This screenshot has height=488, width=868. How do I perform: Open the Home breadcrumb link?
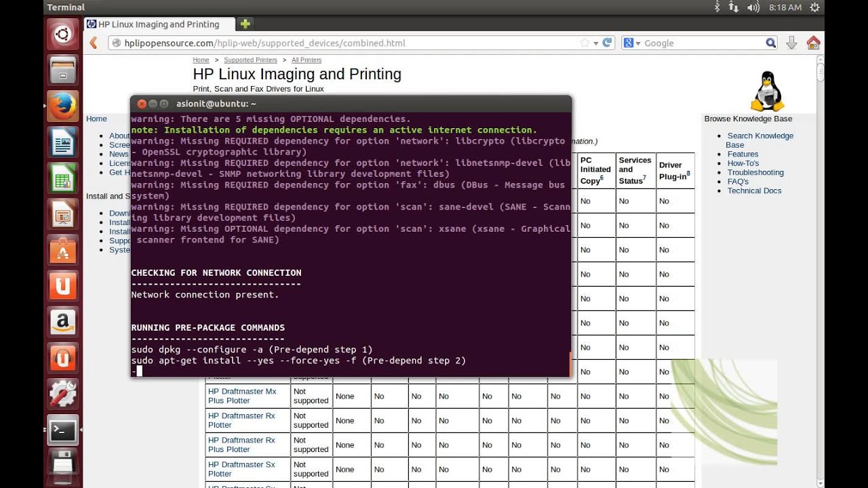(201, 60)
